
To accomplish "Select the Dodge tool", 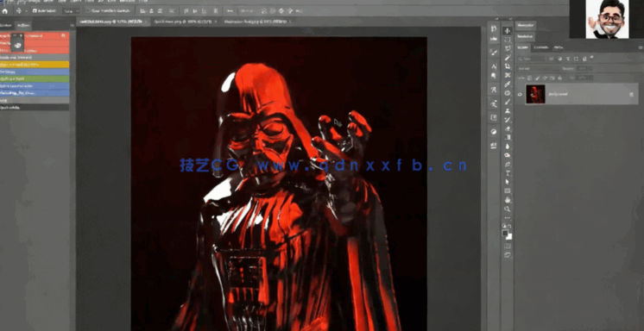I will [508, 155].
